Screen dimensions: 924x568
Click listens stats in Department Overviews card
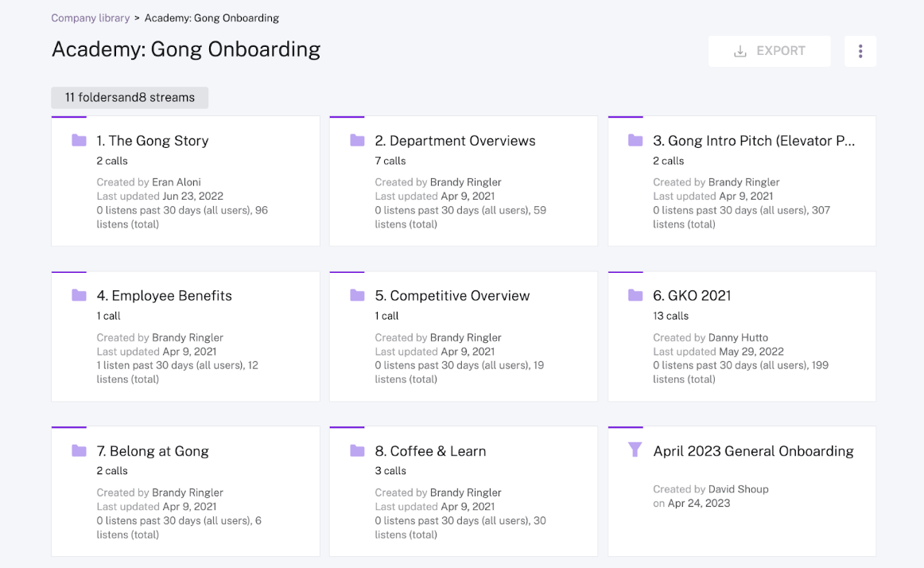tap(460, 217)
